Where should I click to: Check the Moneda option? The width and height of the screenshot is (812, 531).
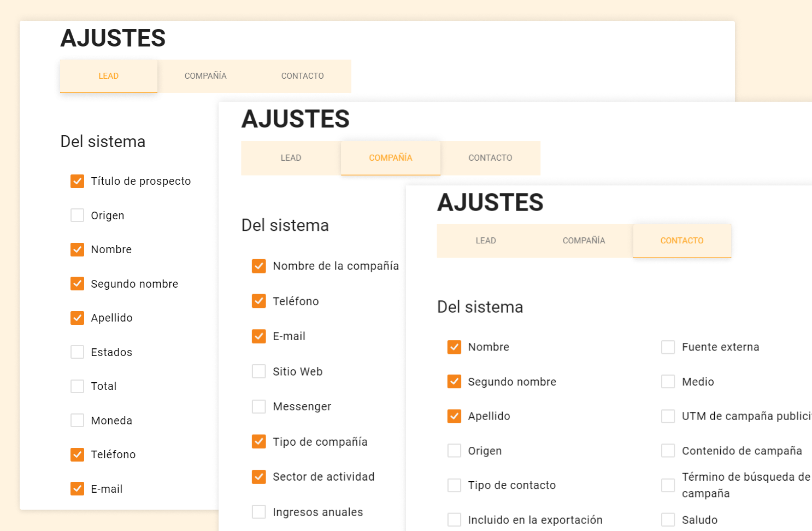(x=77, y=421)
